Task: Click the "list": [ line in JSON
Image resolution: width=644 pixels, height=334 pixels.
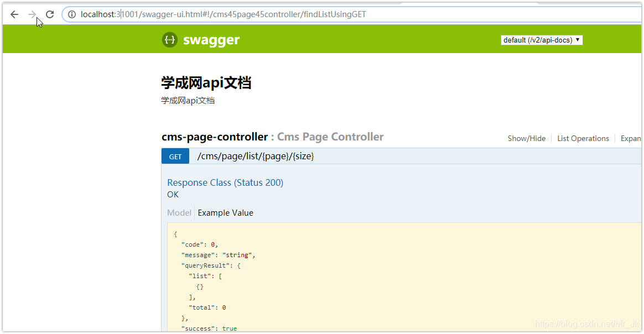Action: [205, 276]
